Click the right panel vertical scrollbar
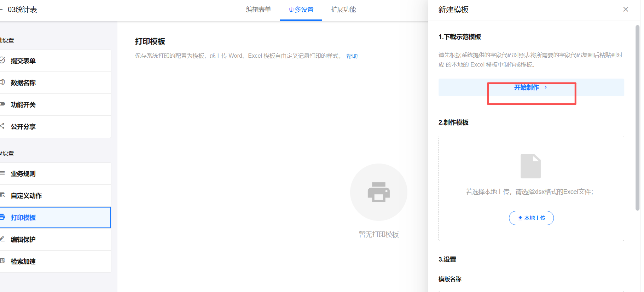Image resolution: width=644 pixels, height=292 pixels. (x=637, y=117)
